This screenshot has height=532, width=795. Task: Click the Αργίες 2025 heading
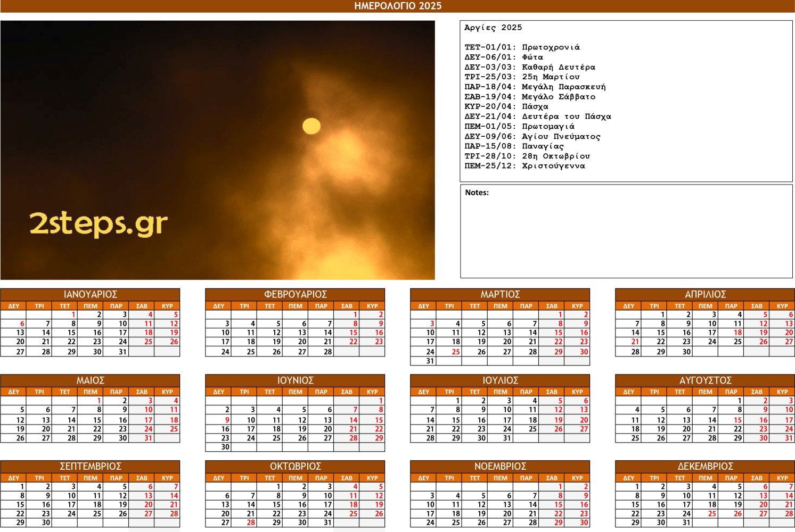point(493,28)
